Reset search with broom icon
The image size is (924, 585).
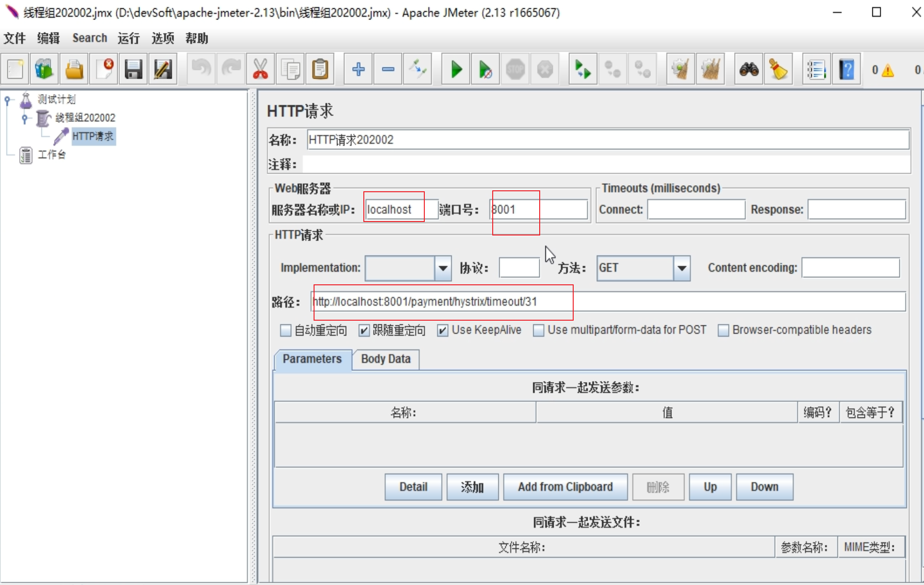778,70
